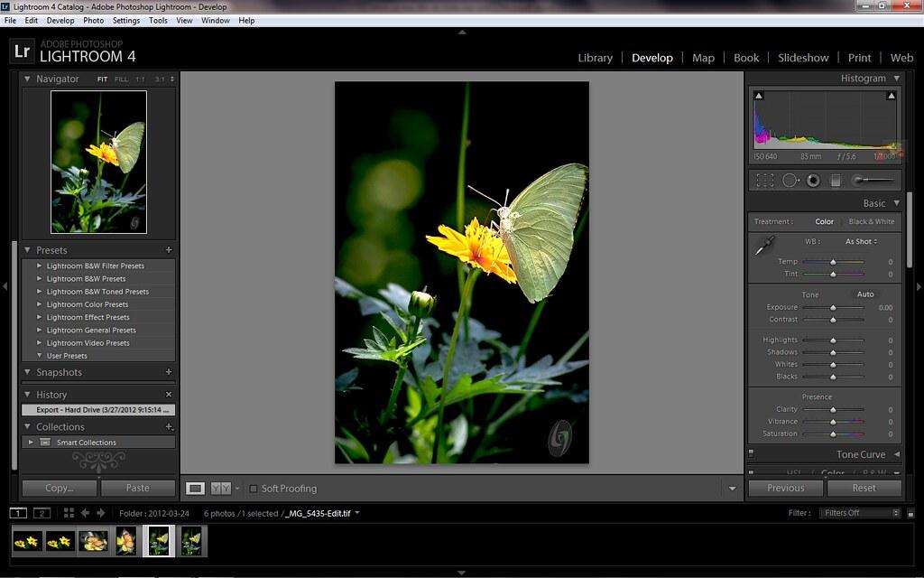Clear History with the X icon
The height and width of the screenshot is (578, 924).
pyautogui.click(x=169, y=395)
